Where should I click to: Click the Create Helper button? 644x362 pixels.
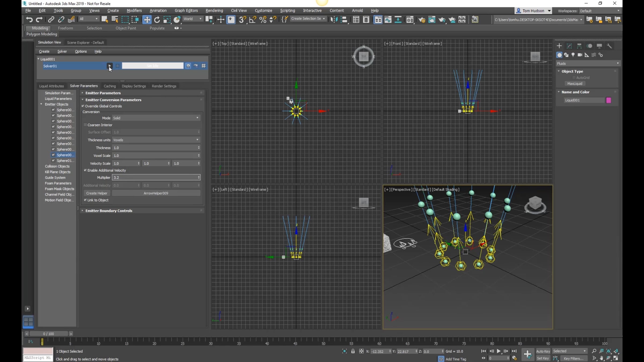(x=97, y=193)
